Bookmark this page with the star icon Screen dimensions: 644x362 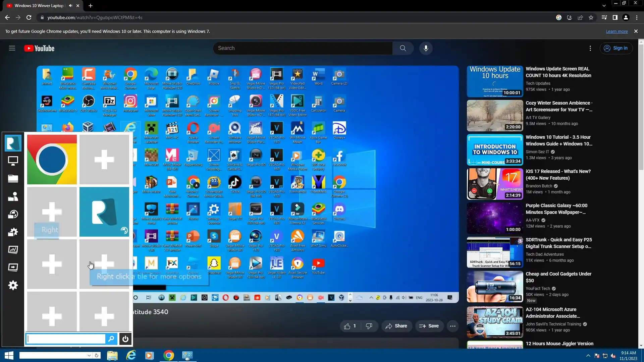pyautogui.click(x=591, y=17)
